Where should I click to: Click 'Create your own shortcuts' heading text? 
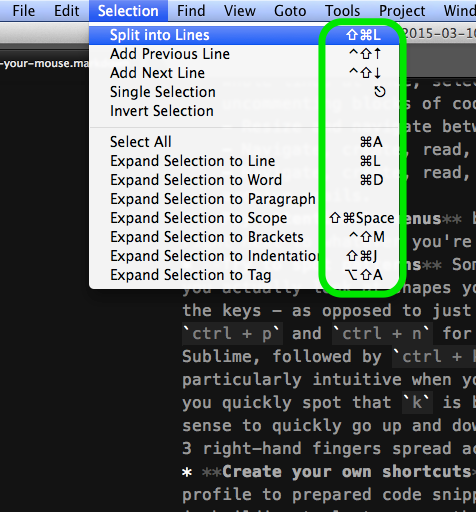(x=348, y=471)
